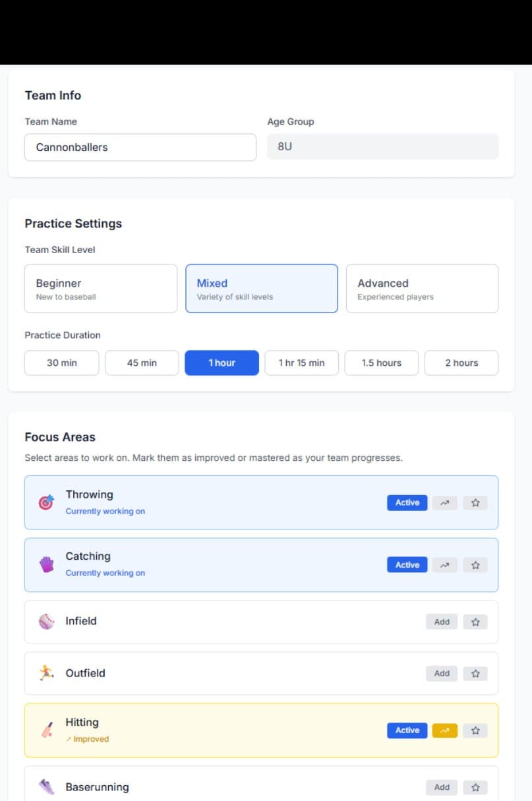The width and height of the screenshot is (532, 801).
Task: Set practice duration to 30 min
Action: pos(62,363)
